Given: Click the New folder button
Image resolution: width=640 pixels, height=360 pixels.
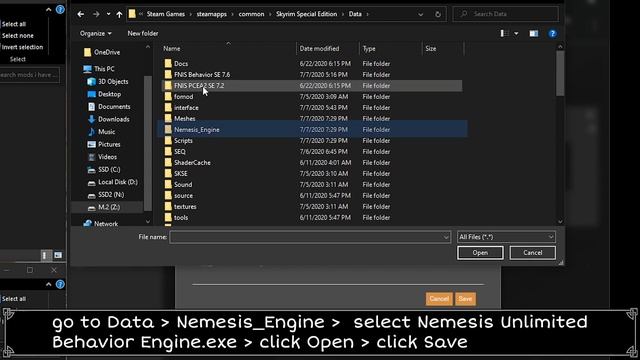Looking at the screenshot, I should point(143,33).
